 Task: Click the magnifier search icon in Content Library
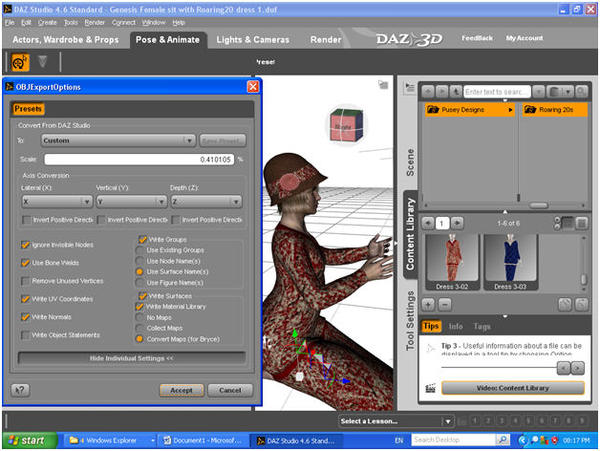click(581, 92)
